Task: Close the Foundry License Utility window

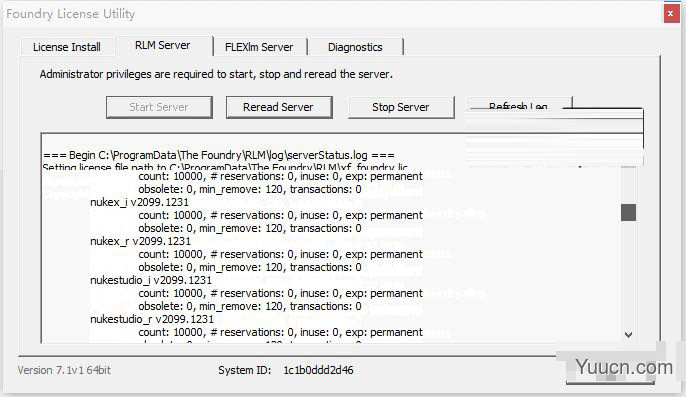Action: click(670, 14)
